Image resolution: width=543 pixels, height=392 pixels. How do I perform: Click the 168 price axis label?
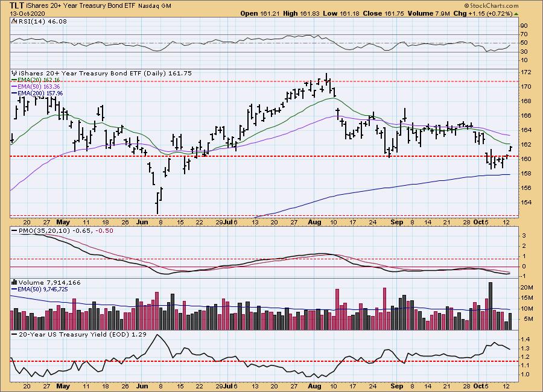[526, 101]
